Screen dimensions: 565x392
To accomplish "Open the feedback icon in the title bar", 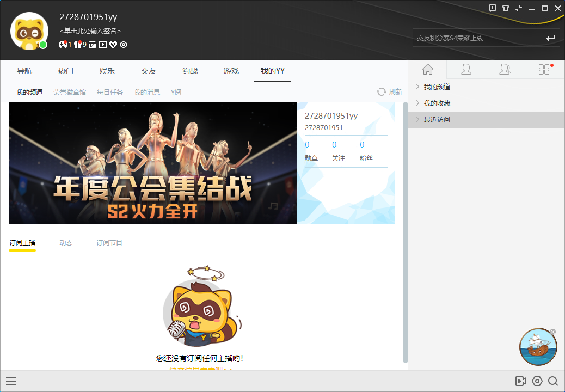I will coord(493,8).
